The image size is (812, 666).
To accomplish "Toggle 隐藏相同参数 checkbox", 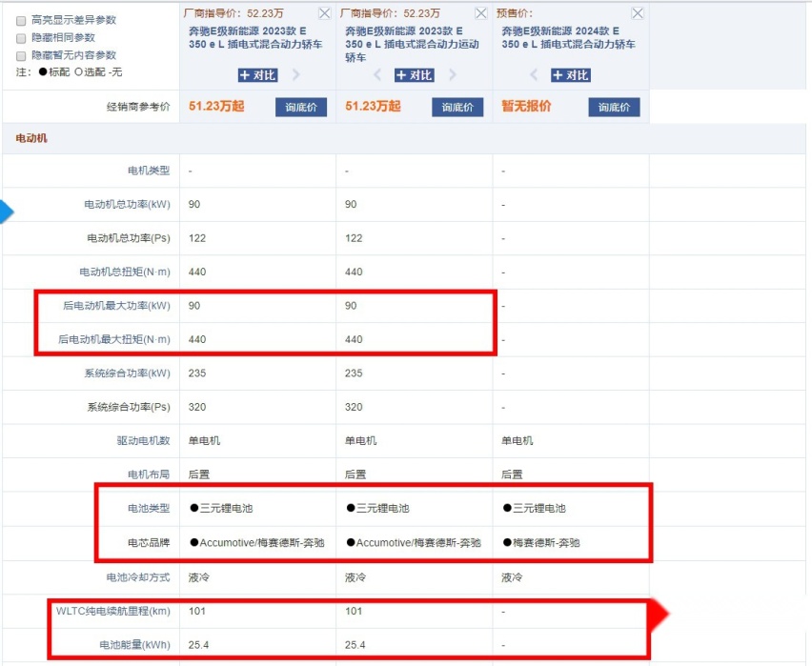I will [21, 38].
